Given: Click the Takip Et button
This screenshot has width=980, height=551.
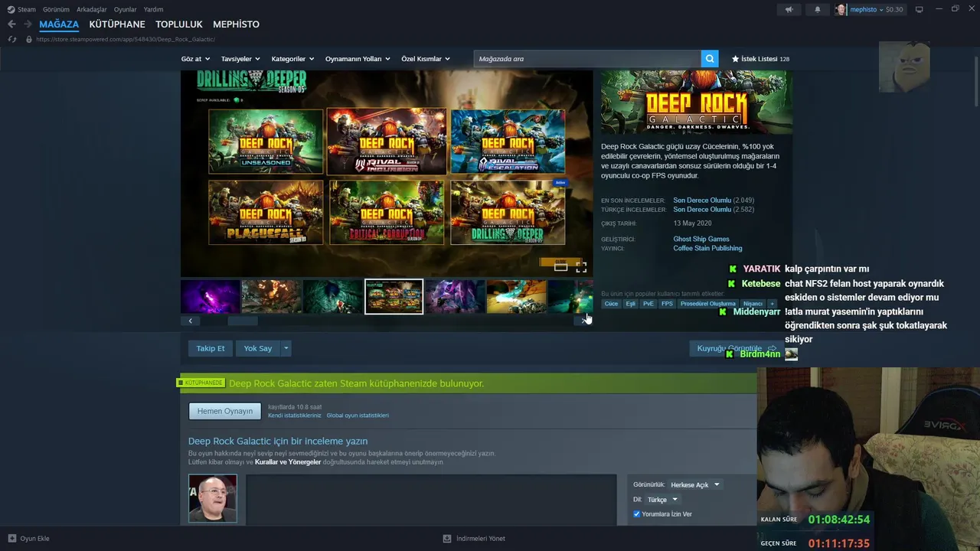Looking at the screenshot, I should coord(211,348).
